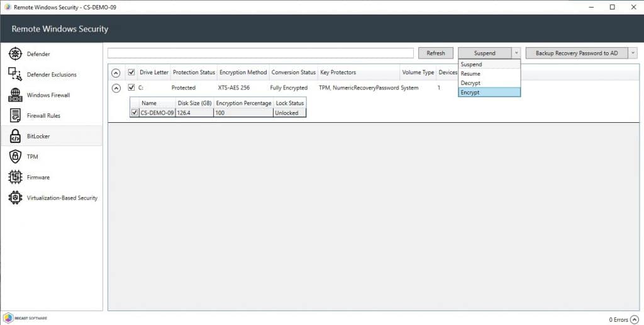Collapse all rows using the header chevron
The height and width of the screenshot is (325, 644).
(116, 73)
